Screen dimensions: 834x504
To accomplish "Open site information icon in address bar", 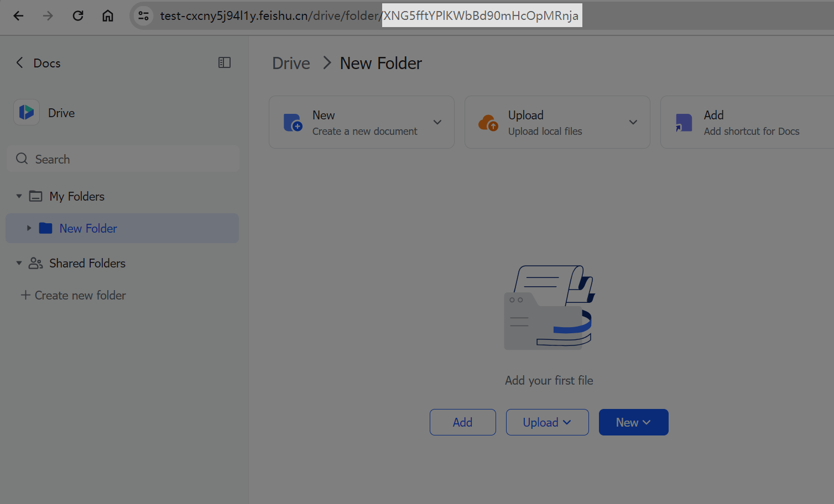I will pos(144,16).
